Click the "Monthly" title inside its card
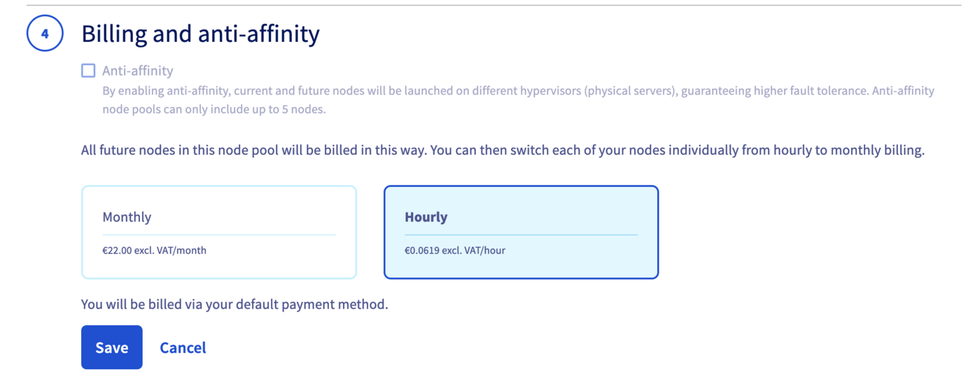980x379 pixels. click(127, 217)
